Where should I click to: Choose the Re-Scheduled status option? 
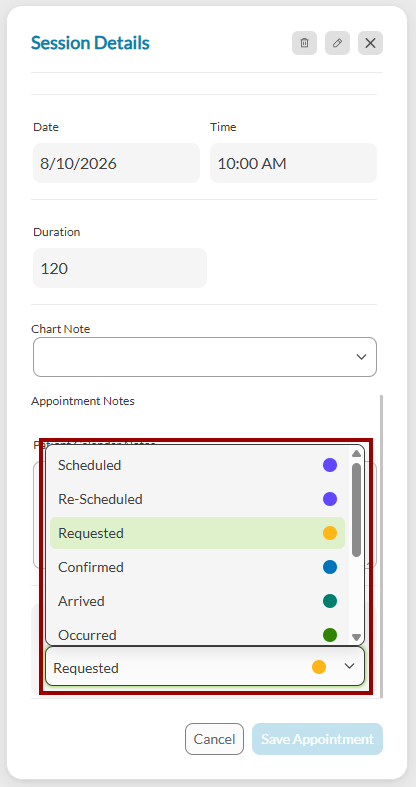197,499
